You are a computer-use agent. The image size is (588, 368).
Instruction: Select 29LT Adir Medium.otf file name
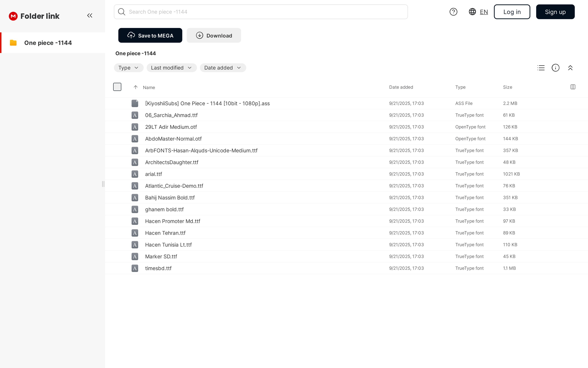tap(171, 127)
